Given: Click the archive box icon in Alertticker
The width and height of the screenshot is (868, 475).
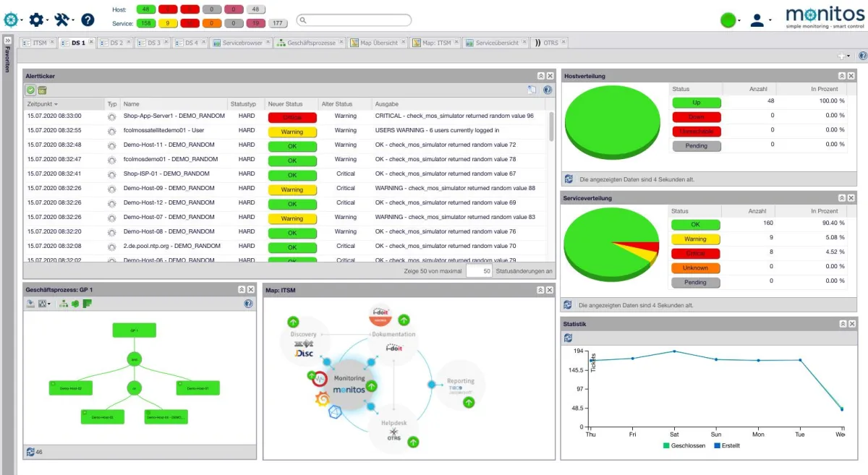Looking at the screenshot, I should tap(42, 90).
